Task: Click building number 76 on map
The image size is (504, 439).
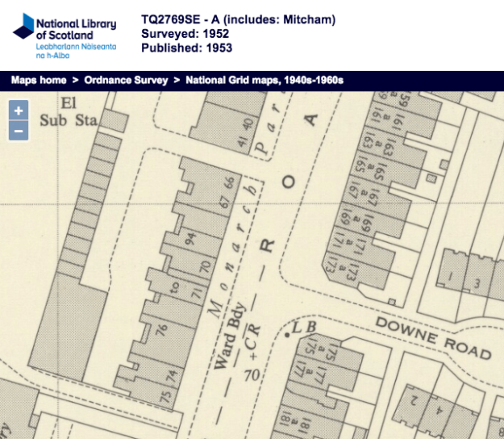Action: pos(164,329)
